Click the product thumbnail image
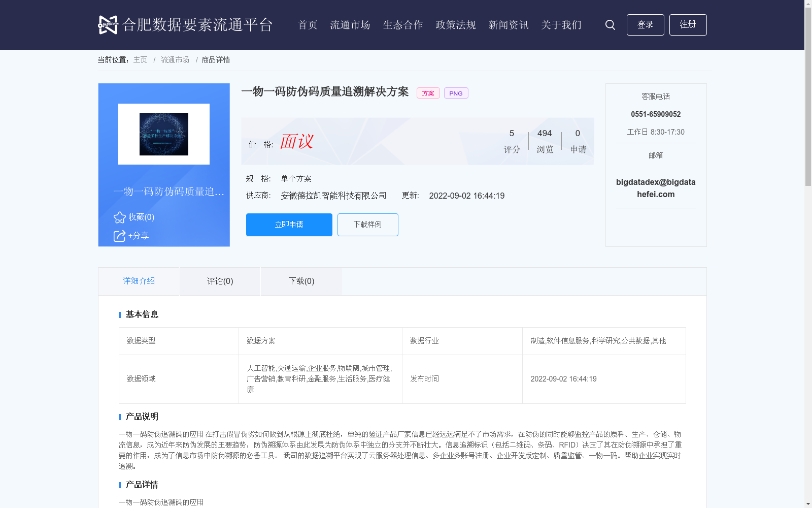 pyautogui.click(x=164, y=134)
